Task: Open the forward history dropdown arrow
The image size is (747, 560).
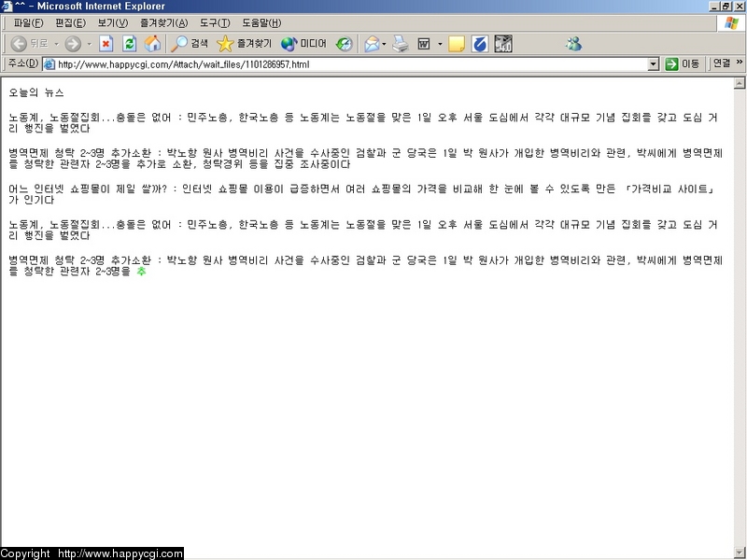Action: (x=89, y=44)
